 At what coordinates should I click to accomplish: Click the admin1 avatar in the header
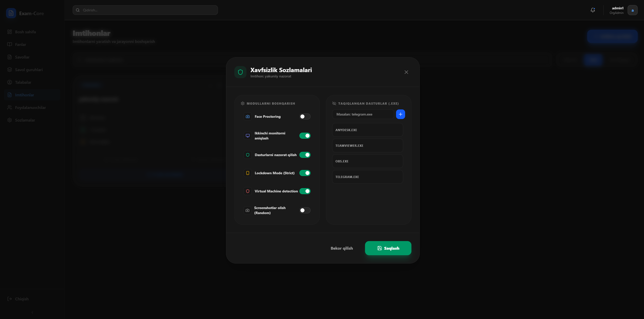pos(632,10)
